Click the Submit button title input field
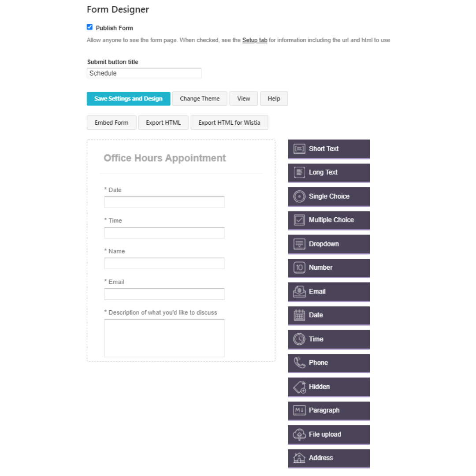 point(144,73)
